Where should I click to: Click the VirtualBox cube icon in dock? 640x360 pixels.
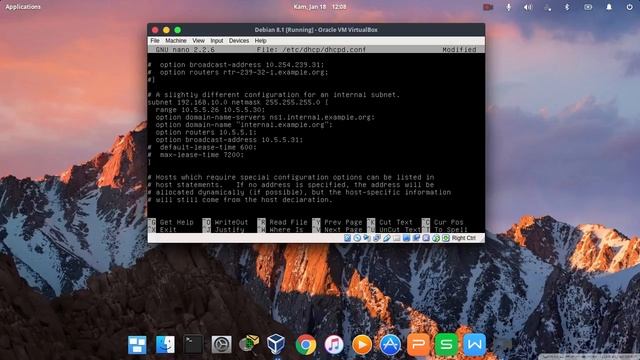point(276,344)
